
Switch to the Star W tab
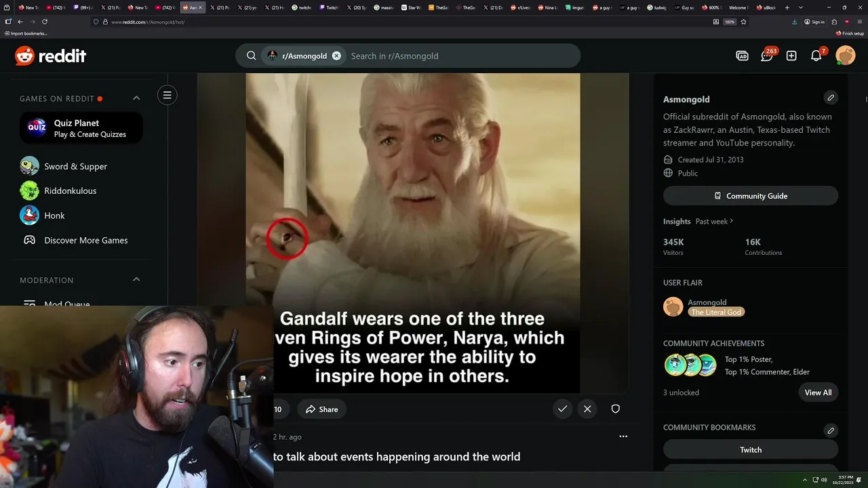click(x=410, y=7)
